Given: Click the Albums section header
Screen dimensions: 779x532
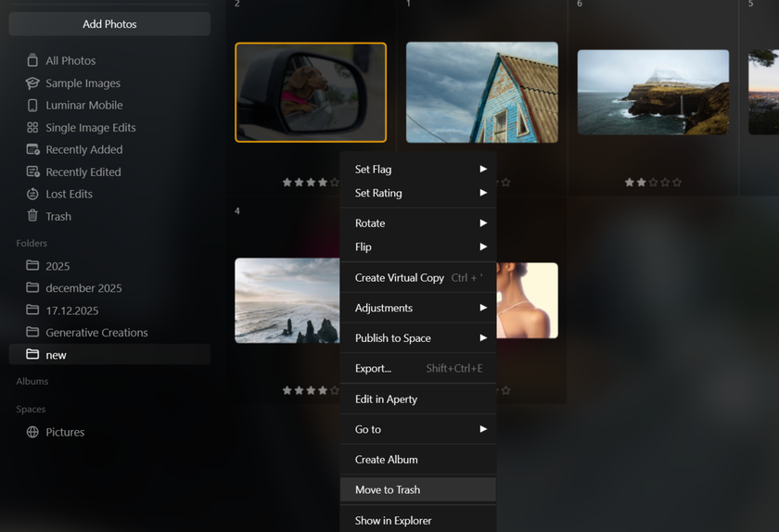Looking at the screenshot, I should tap(32, 382).
